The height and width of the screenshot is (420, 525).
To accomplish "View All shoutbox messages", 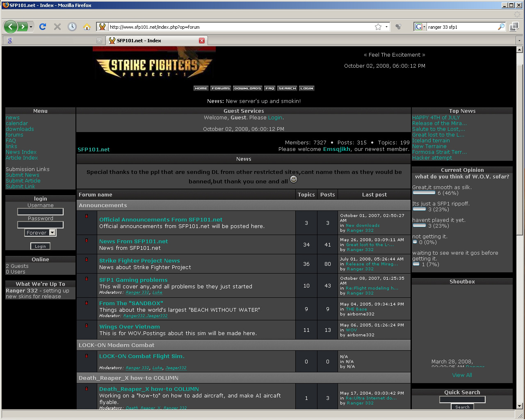I will [462, 375].
